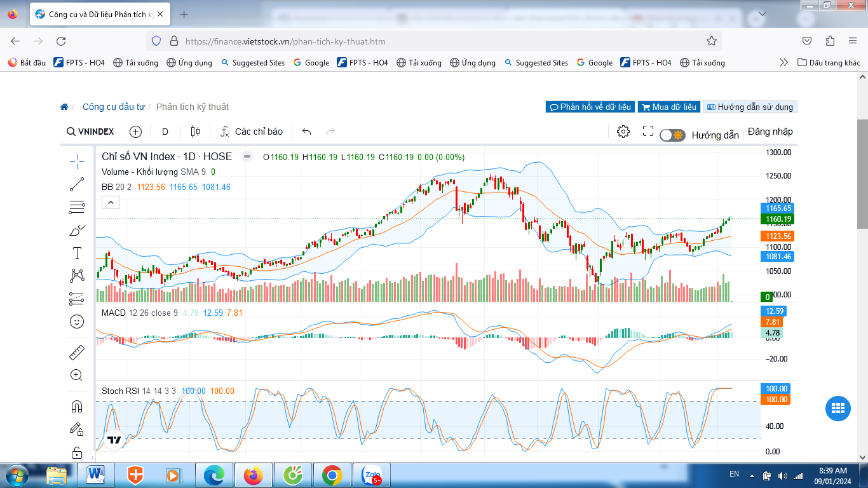Hide the VN Index symbol legend eye icon
This screenshot has width=868, height=488.
247,156
